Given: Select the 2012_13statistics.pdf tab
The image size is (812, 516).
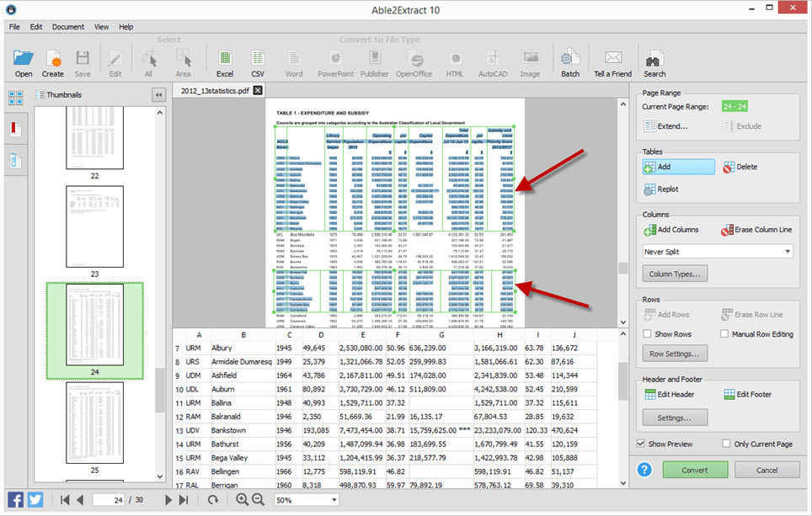Looking at the screenshot, I should [x=215, y=91].
